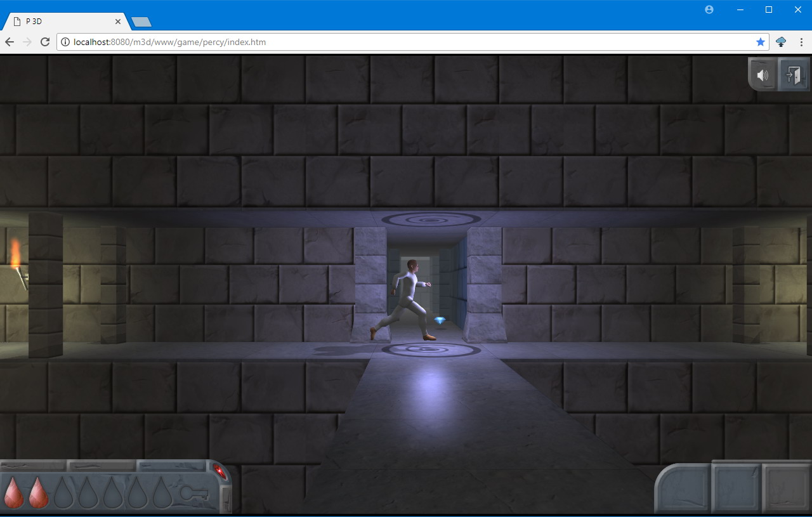Open a new browser tab
This screenshot has height=517, width=812.
(140, 21)
